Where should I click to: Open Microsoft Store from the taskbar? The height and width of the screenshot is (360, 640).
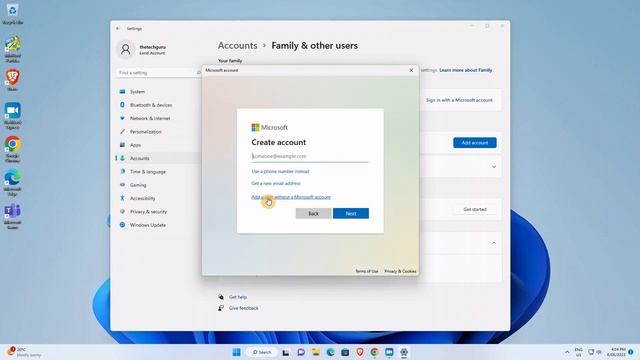coord(345,352)
